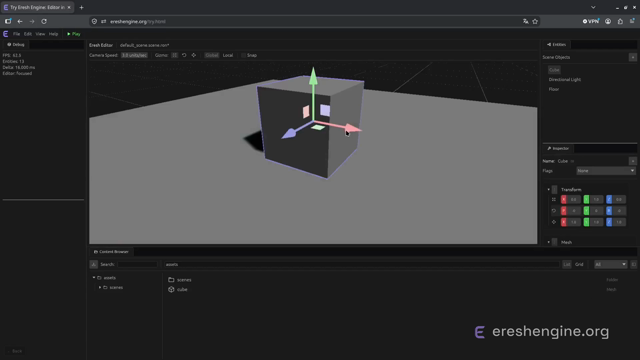Click the green plane handle of gizmo

click(x=318, y=128)
